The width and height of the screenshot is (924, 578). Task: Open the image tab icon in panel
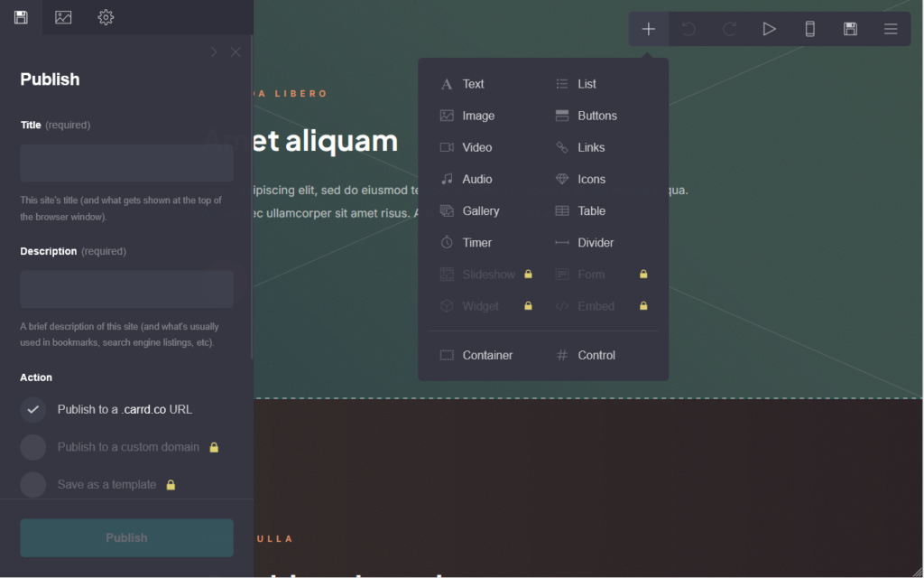coord(63,17)
